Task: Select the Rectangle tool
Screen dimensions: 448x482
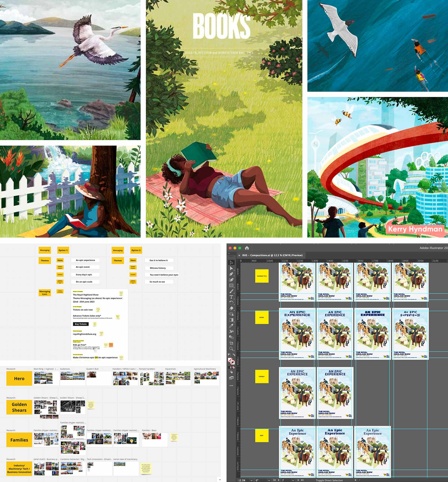Action: (x=231, y=285)
